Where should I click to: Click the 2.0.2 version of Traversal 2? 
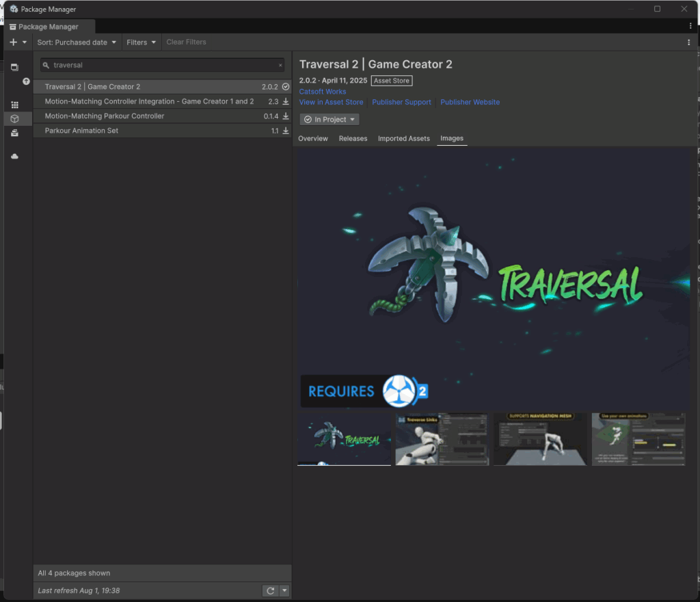pyautogui.click(x=269, y=87)
